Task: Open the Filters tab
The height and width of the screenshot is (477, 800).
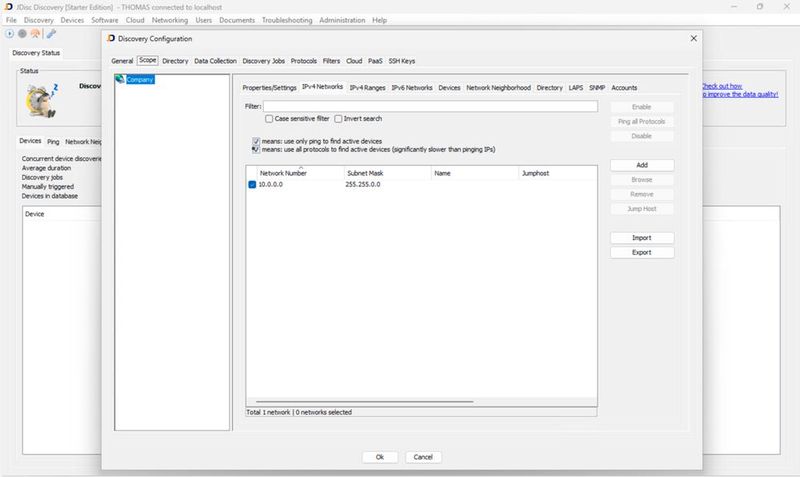Action: point(331,61)
